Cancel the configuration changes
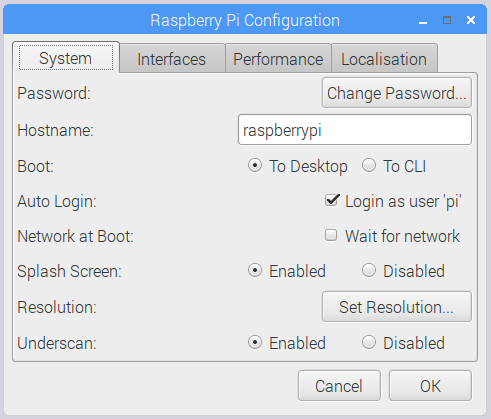This screenshot has width=491, height=419. [339, 386]
